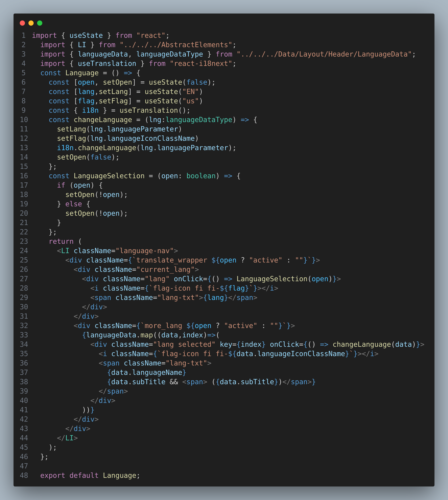Click the "LanguageSelection" declaration on line 16
The height and width of the screenshot is (500, 448).
point(109,176)
